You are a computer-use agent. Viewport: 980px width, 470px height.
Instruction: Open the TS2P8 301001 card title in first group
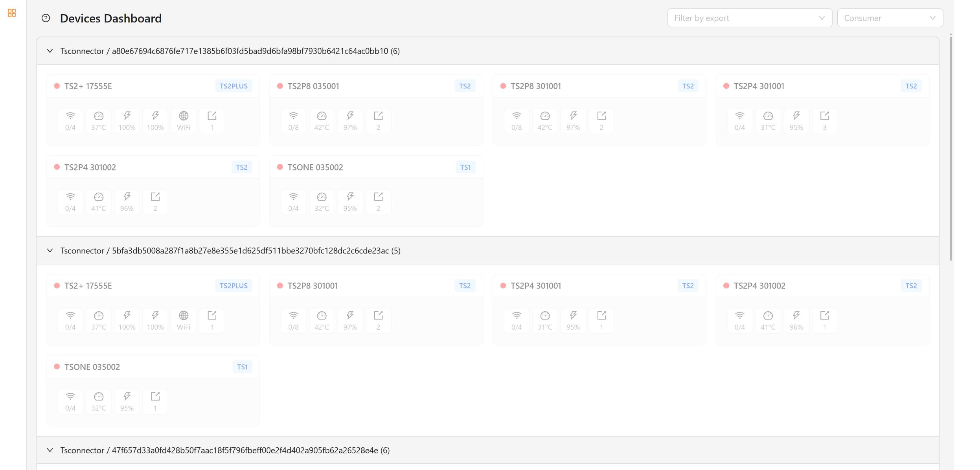pyautogui.click(x=535, y=86)
